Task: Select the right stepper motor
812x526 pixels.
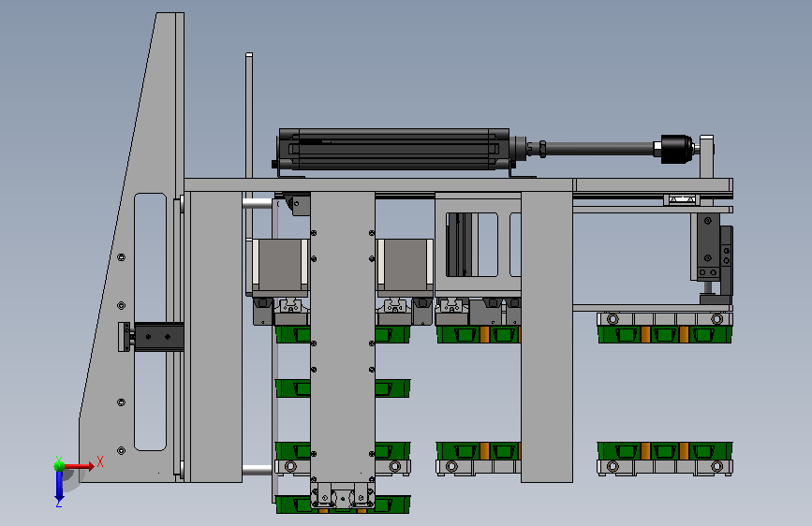Action: [x=405, y=268]
